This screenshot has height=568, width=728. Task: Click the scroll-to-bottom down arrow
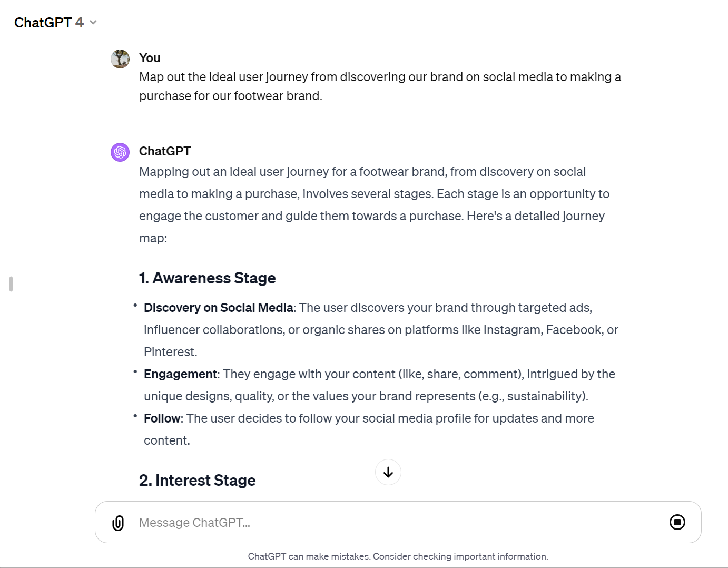[x=388, y=472]
